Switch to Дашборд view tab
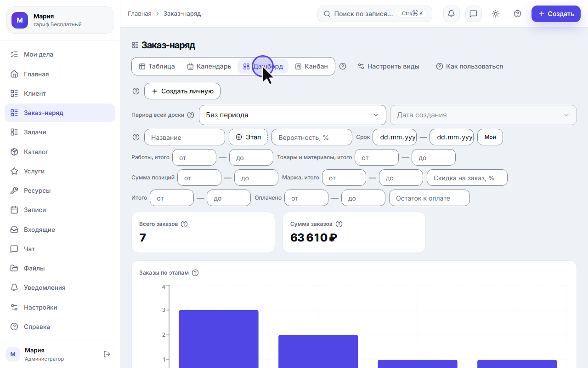 click(x=263, y=66)
